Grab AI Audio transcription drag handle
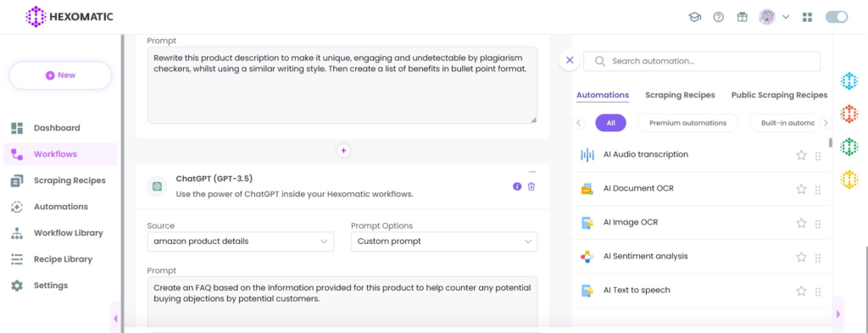Viewport: 868px width, 333px height. [x=818, y=156]
